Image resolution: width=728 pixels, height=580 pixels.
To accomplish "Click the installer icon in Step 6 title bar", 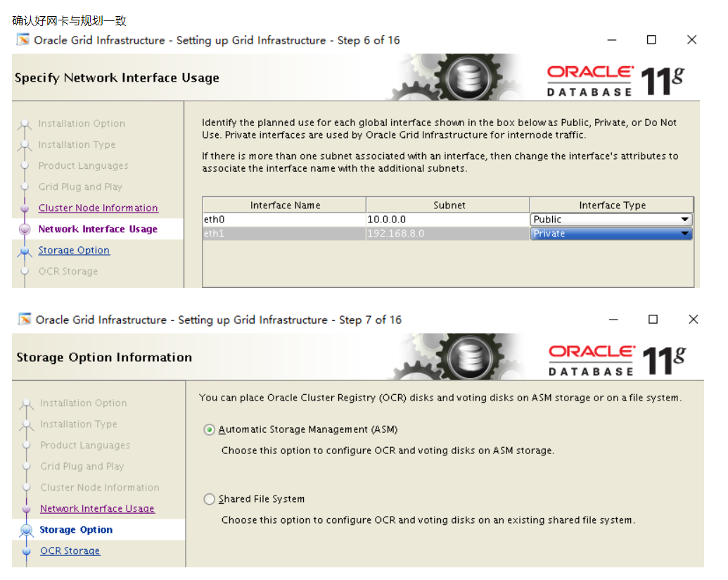I will (x=23, y=40).
